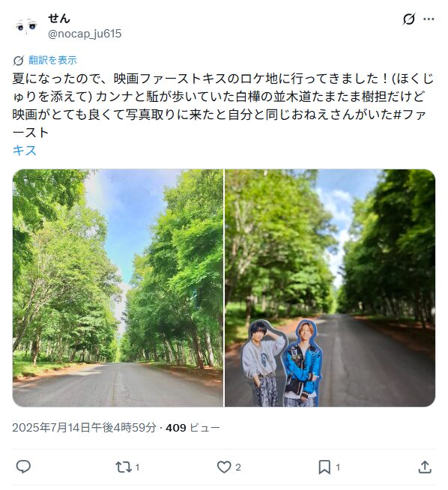Viewport: 448px width, 490px height.
Task: Like the post with heart icon
Action: click(x=224, y=468)
